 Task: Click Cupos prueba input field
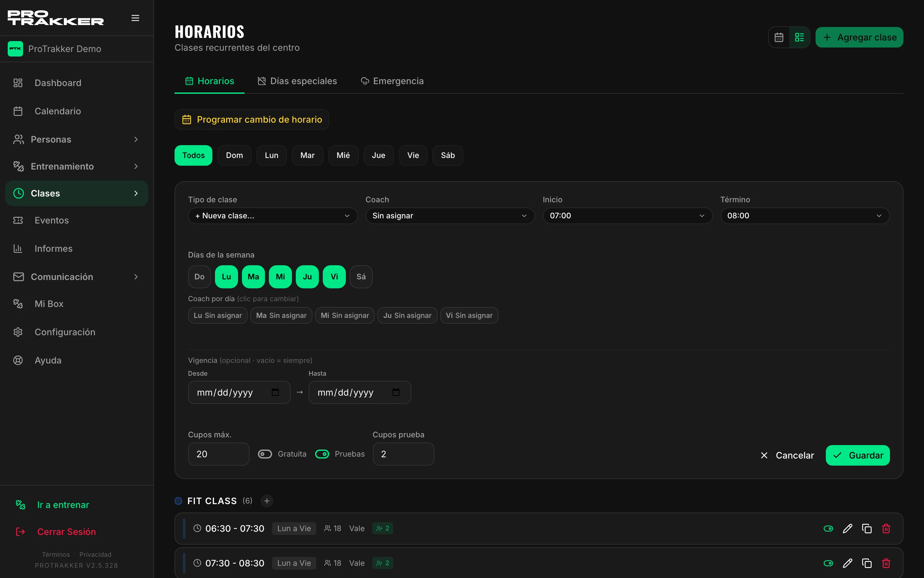403,454
